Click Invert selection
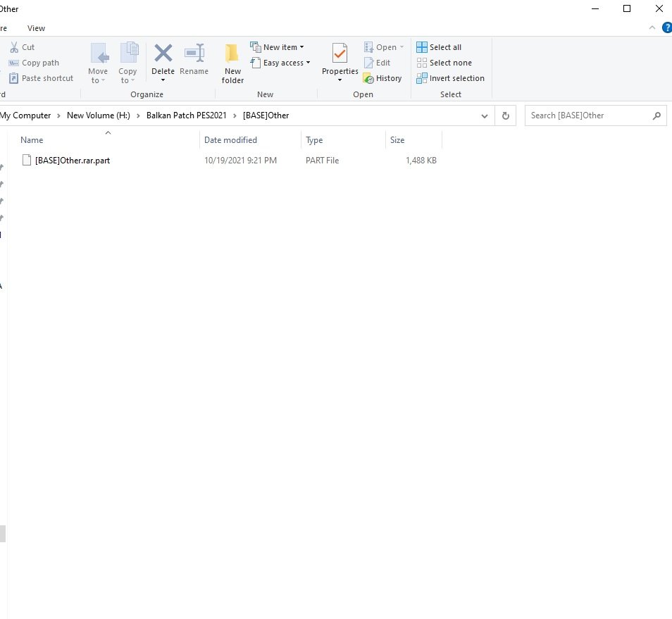This screenshot has height=619, width=672. (450, 78)
